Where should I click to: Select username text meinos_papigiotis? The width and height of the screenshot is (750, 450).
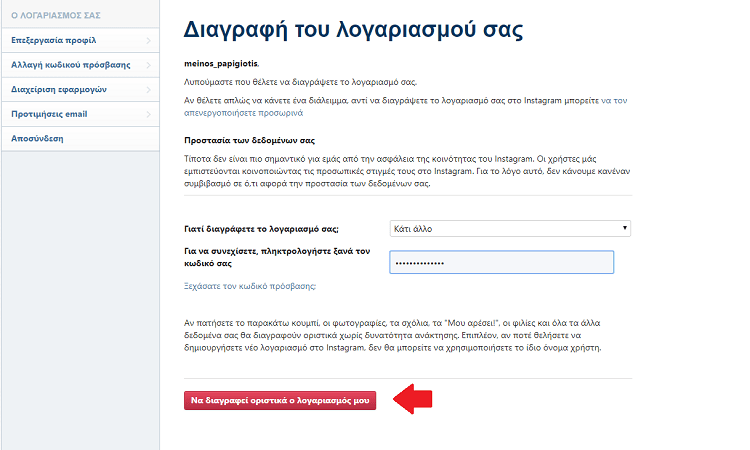pyautogui.click(x=221, y=64)
